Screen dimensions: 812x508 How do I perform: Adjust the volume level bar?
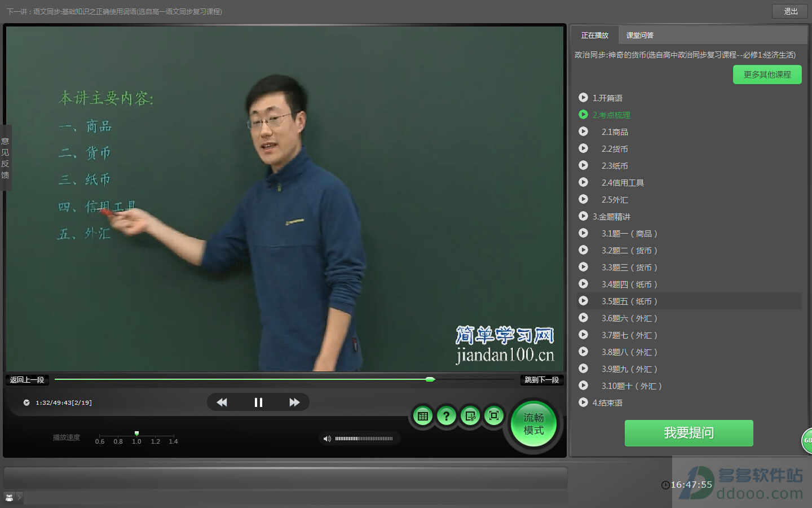[364, 439]
